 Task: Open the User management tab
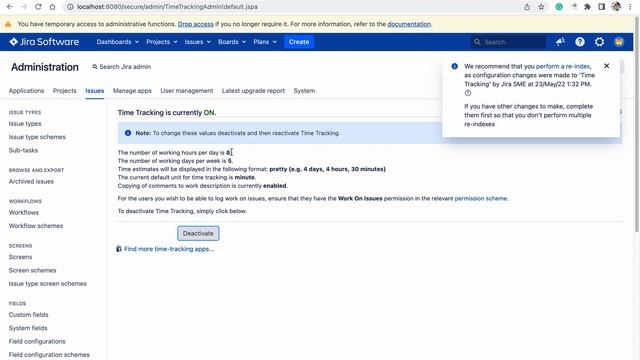(187, 91)
